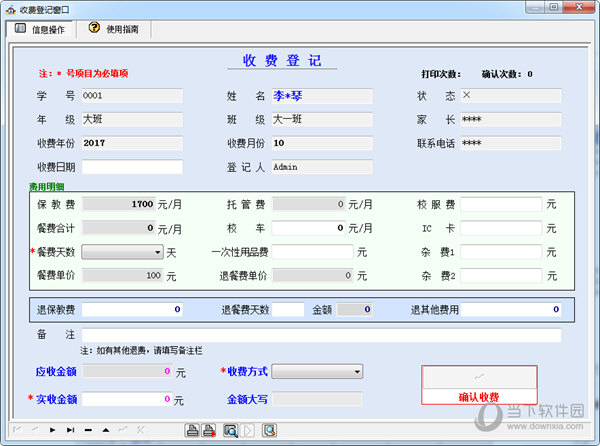Click the cancel X navigator icon
This screenshot has height=446, width=600.
click(140, 430)
